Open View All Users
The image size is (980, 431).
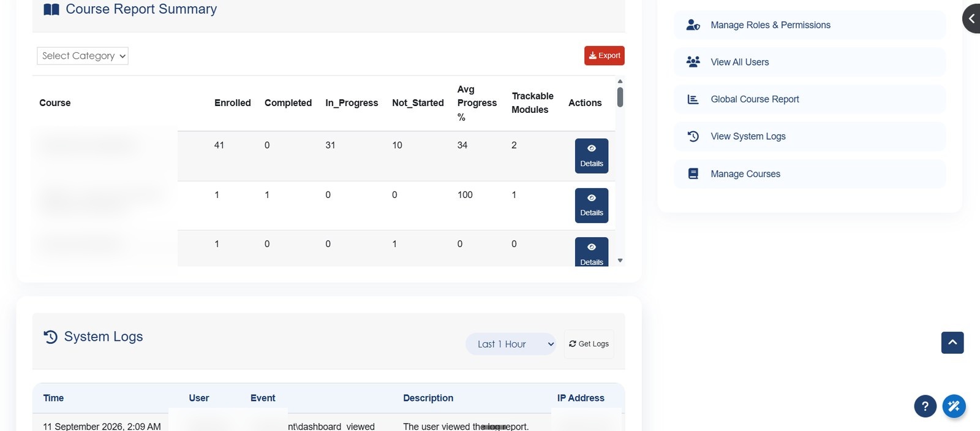(x=810, y=62)
